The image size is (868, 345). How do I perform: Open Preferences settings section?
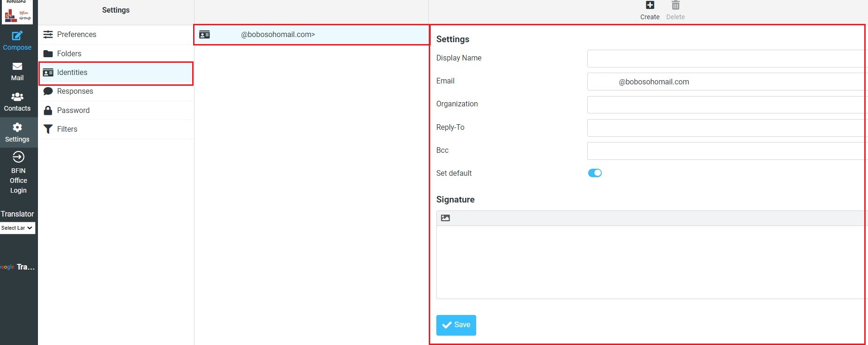click(76, 35)
